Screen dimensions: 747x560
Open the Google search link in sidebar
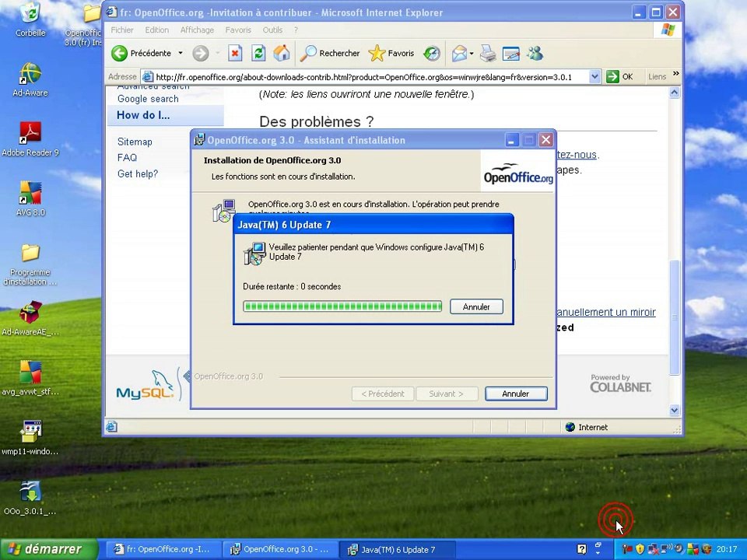click(148, 99)
